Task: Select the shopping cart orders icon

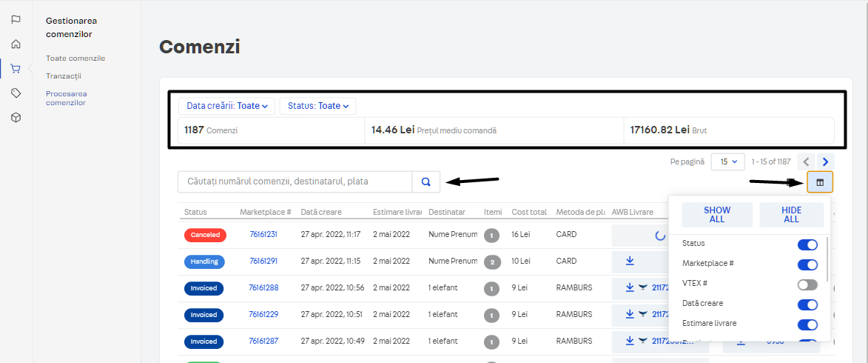Action: click(16, 69)
